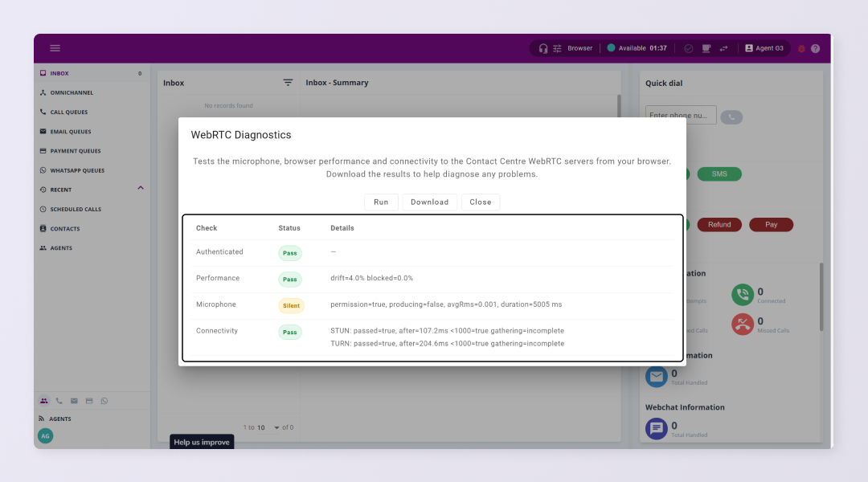Click the Inbox filter icon

(x=288, y=83)
